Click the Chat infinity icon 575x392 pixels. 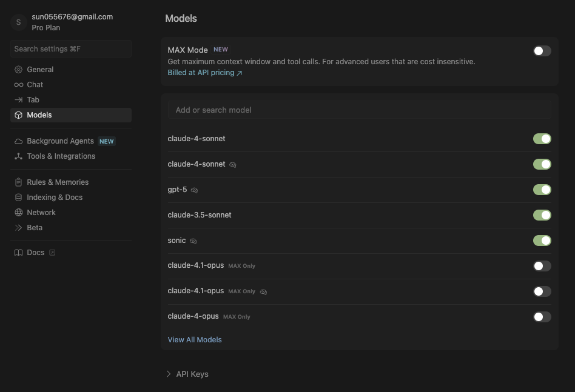click(19, 85)
